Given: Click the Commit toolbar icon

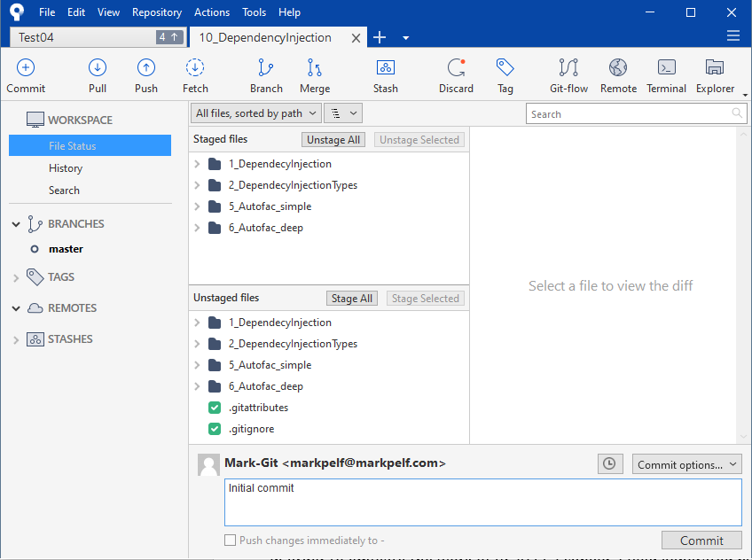Looking at the screenshot, I should click(x=26, y=67).
